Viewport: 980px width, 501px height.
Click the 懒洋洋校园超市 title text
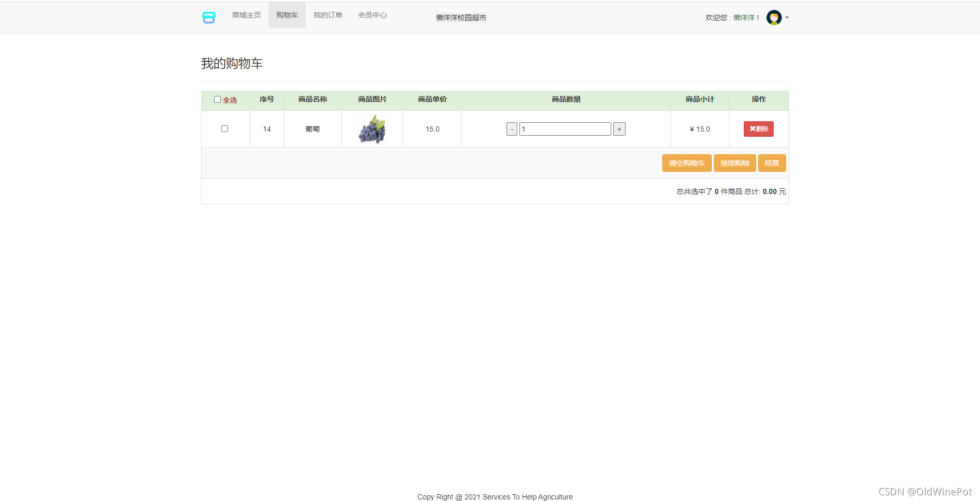coord(461,18)
